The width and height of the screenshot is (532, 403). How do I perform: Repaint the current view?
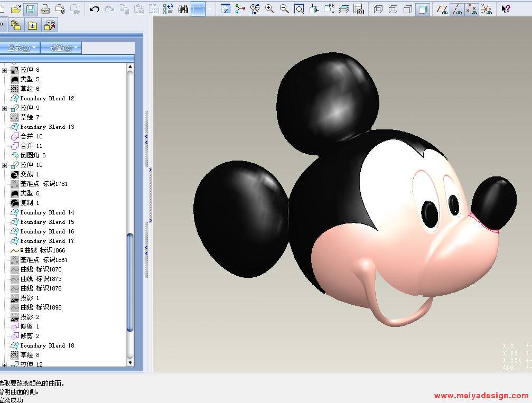[225, 9]
